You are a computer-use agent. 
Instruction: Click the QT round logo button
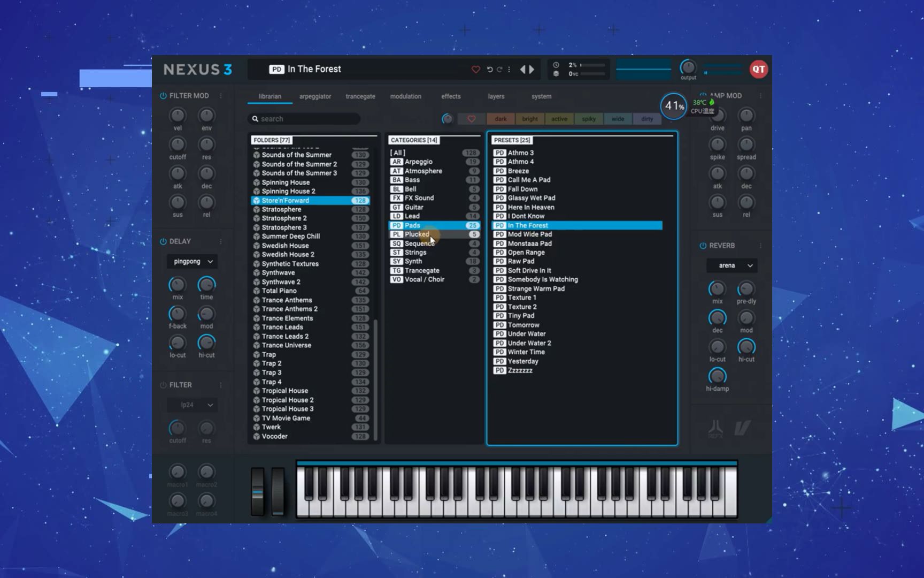tap(758, 69)
